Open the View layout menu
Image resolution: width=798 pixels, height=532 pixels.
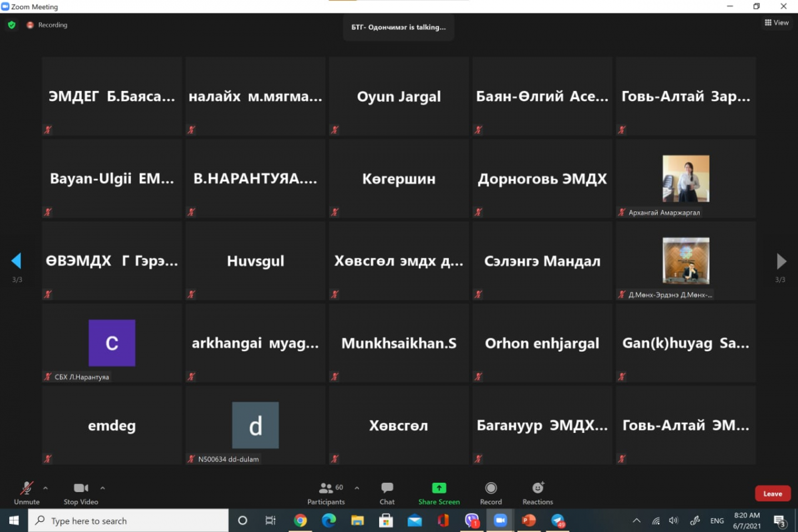(x=776, y=23)
